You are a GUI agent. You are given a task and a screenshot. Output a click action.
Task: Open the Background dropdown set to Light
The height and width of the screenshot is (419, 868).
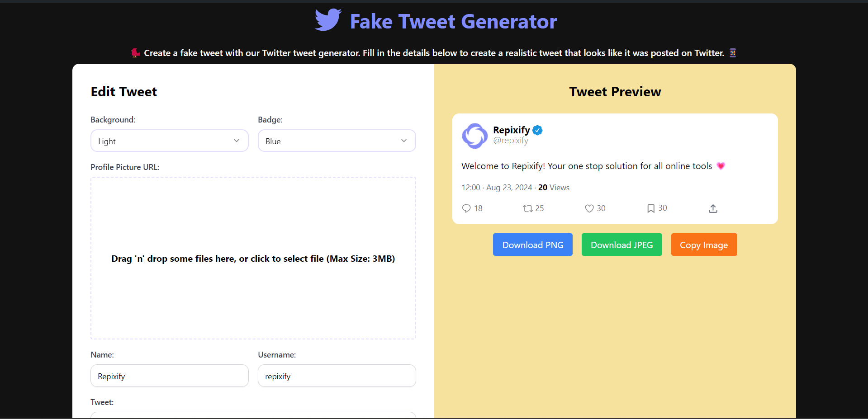click(x=169, y=141)
